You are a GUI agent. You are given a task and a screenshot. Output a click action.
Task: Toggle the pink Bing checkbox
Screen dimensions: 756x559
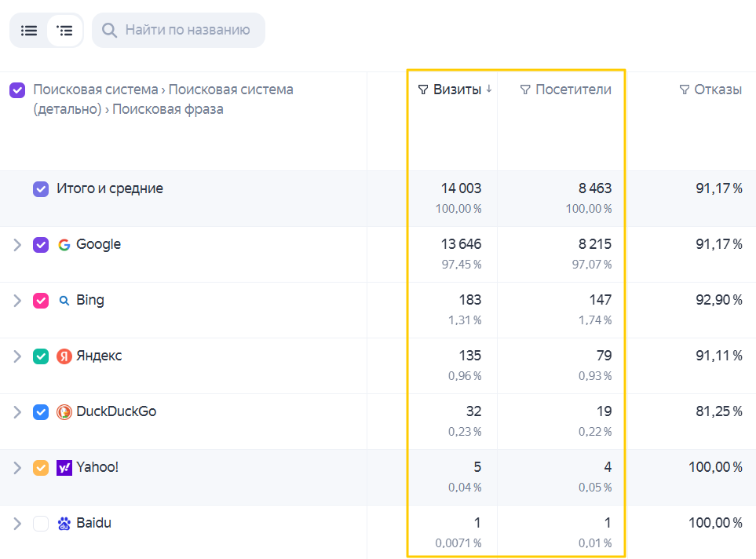click(x=41, y=301)
